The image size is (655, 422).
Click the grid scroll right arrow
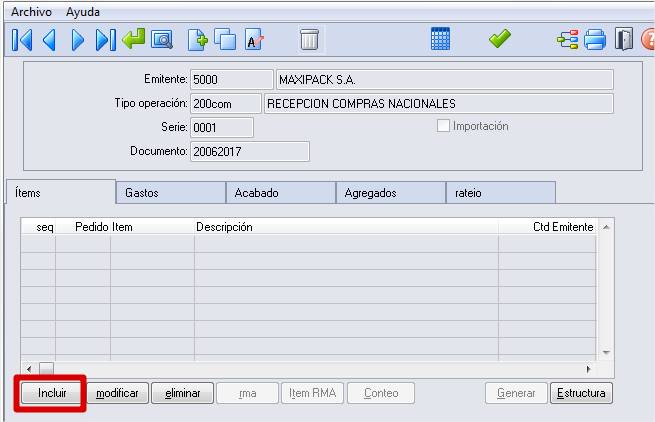tap(589, 369)
